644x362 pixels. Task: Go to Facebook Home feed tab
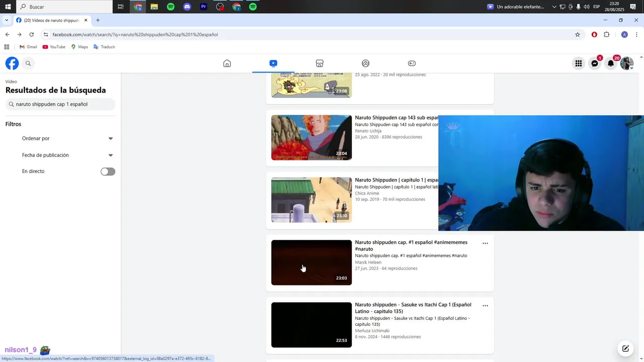[227, 63]
